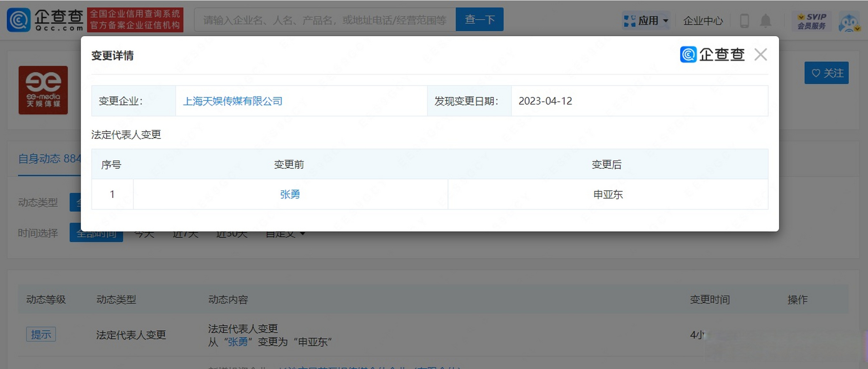Close the change details dialog
The image size is (868, 369).
(x=761, y=55)
